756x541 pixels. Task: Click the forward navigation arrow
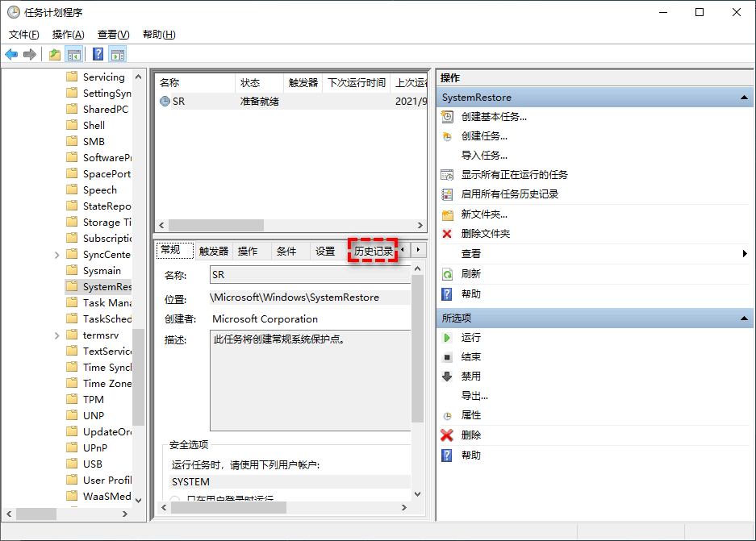(29, 54)
